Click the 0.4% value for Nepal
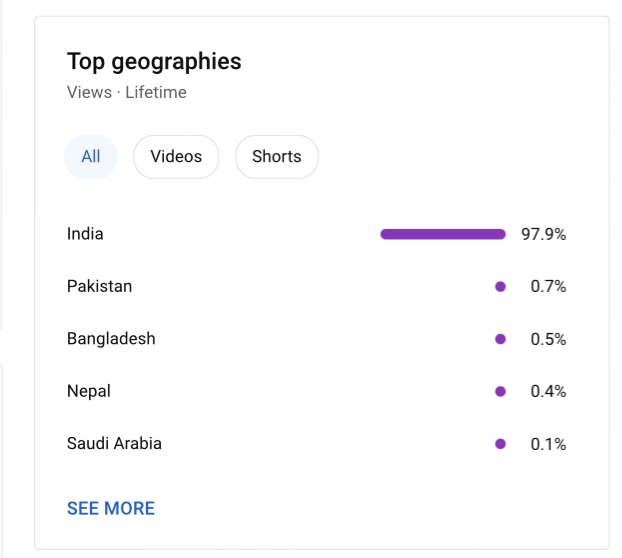The width and height of the screenshot is (622, 558). pyautogui.click(x=548, y=391)
